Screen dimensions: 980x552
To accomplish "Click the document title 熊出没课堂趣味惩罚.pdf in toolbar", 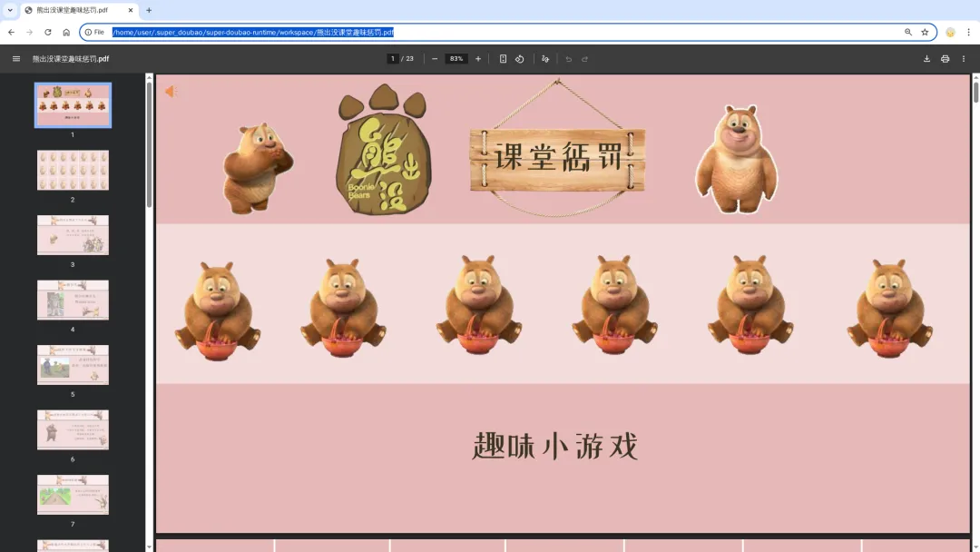I will pos(71,59).
